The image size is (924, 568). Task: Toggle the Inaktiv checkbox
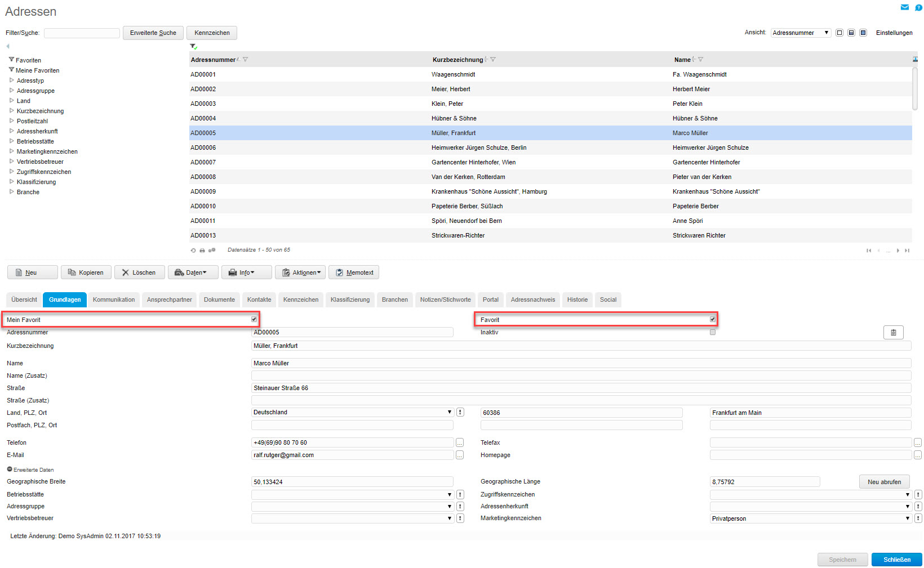713,332
